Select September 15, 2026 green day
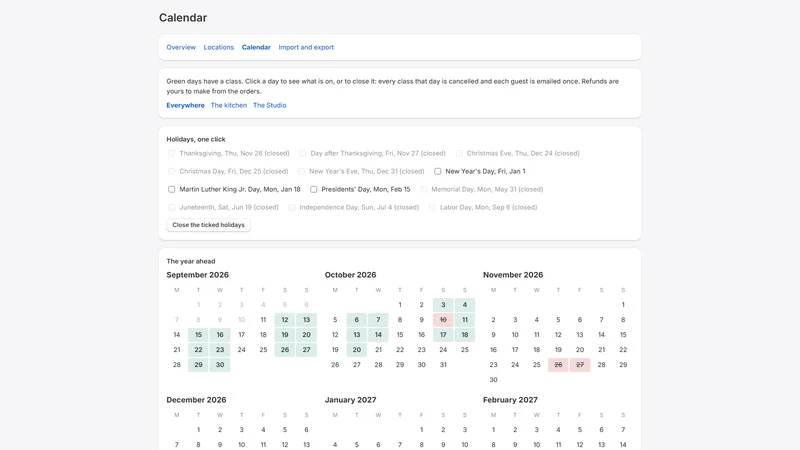This screenshot has height=450, width=800. click(198, 335)
